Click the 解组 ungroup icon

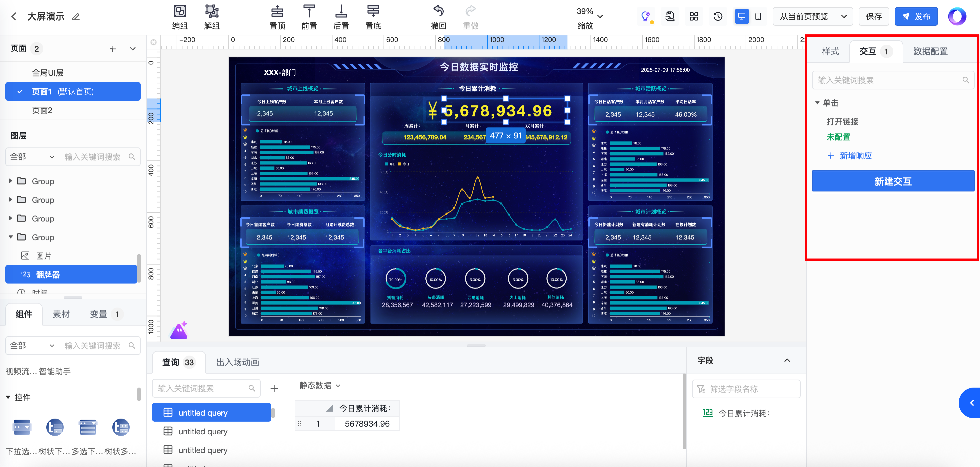click(212, 11)
